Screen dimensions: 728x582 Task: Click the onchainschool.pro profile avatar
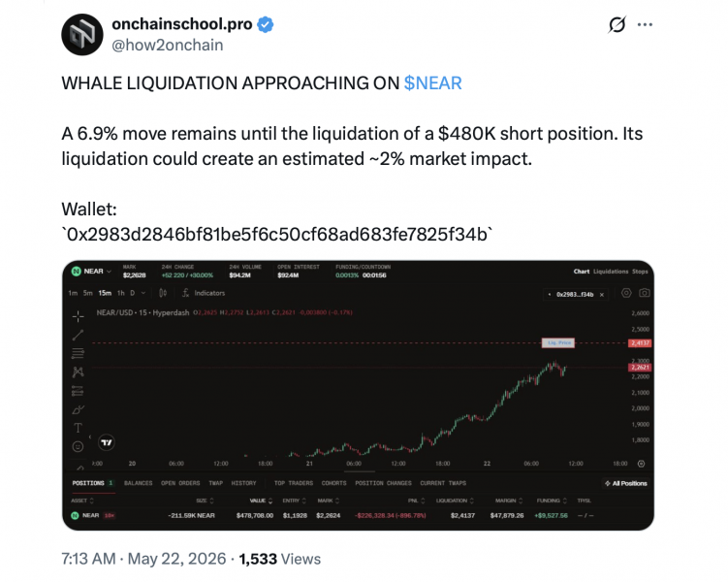(82, 34)
